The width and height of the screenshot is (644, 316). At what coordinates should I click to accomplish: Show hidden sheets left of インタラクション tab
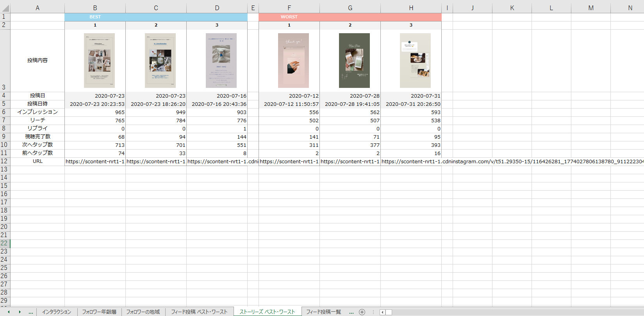point(30,312)
